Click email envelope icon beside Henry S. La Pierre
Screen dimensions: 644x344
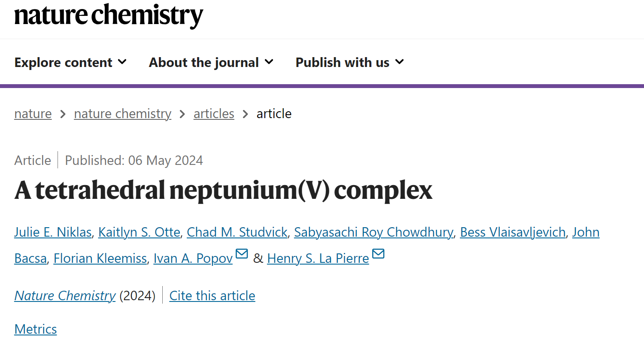pos(378,254)
